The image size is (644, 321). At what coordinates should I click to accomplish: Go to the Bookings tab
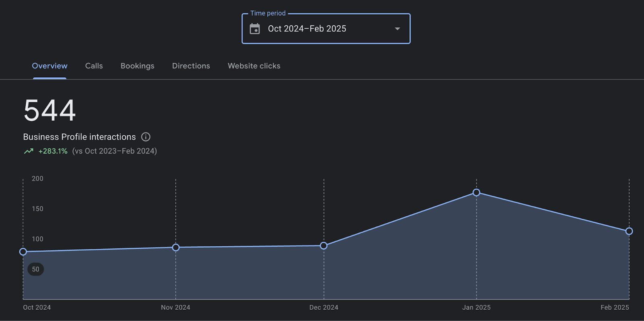(137, 66)
